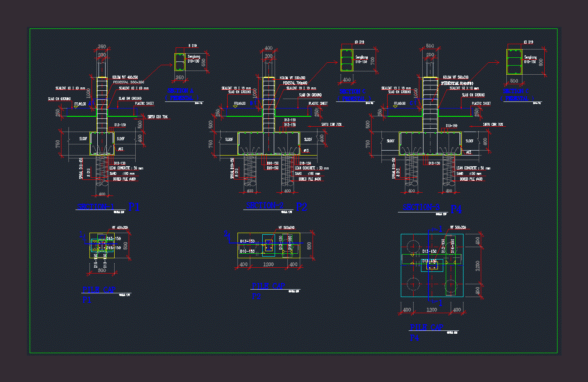Click the SECTION A pedestal cross-section drawing
This screenshot has width=588, height=382.
(x=180, y=61)
